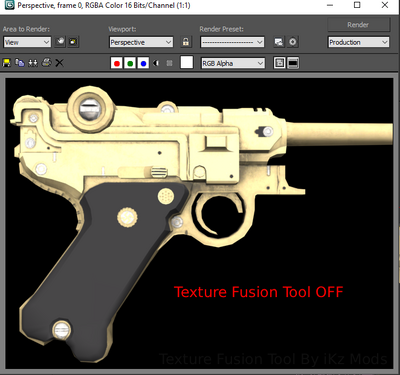Click the Render button
400x375 pixels.
358,25
